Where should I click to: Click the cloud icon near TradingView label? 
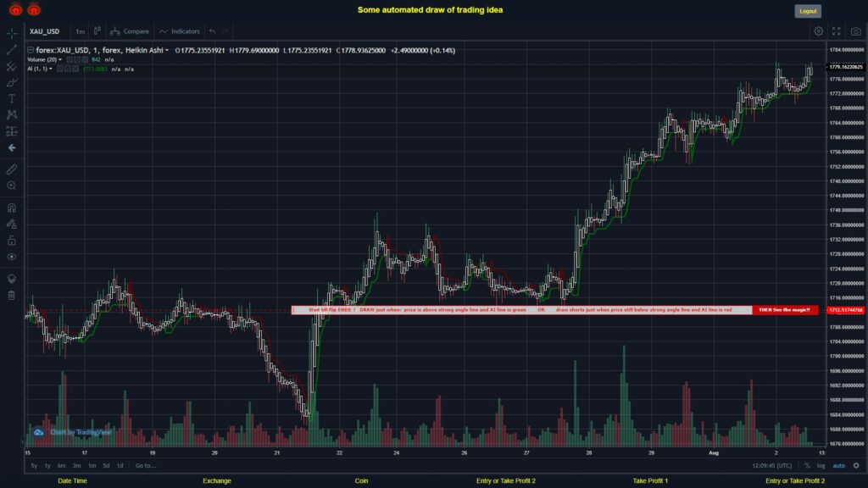(39, 432)
